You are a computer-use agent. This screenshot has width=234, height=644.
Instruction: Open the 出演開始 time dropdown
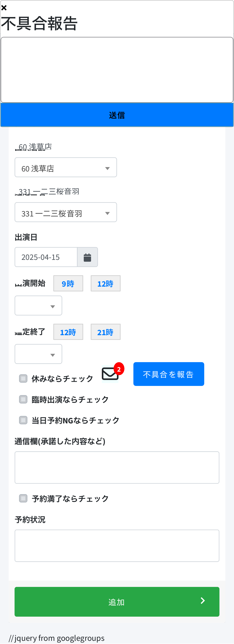point(38,305)
